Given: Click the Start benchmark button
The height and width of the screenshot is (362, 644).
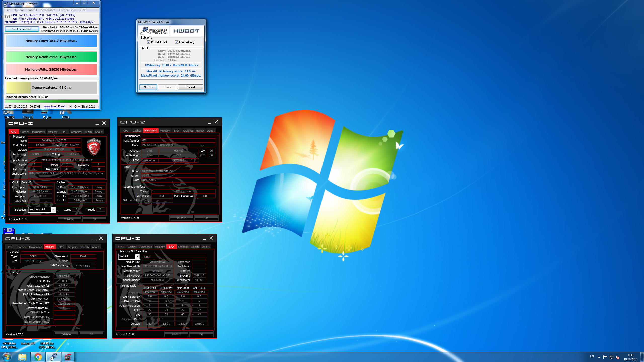Looking at the screenshot, I should (x=22, y=29).
